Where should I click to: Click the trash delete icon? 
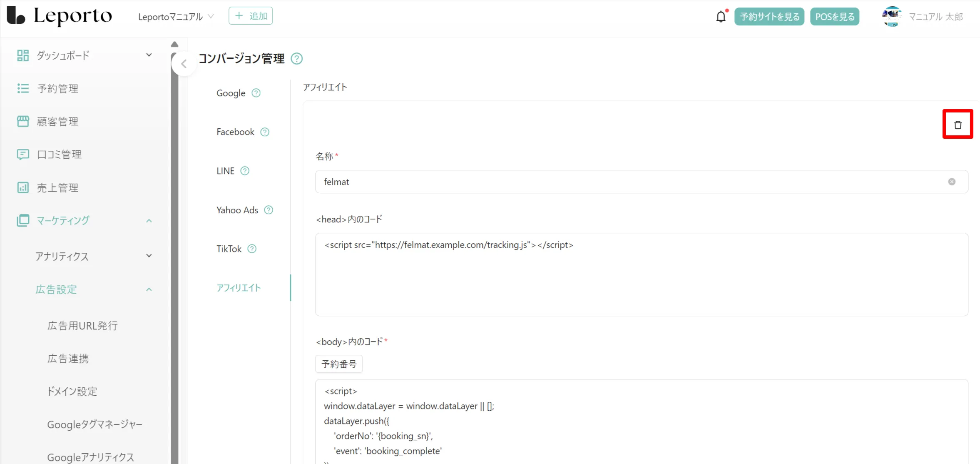(958, 125)
